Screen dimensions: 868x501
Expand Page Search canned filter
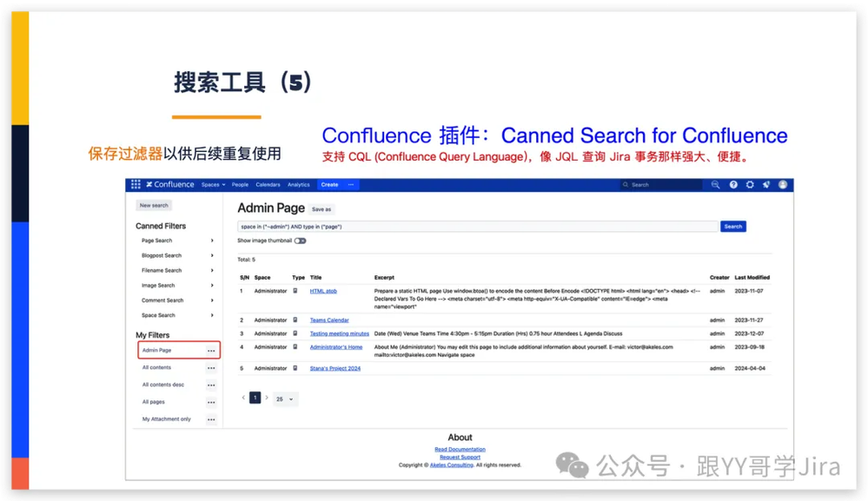[x=212, y=241]
